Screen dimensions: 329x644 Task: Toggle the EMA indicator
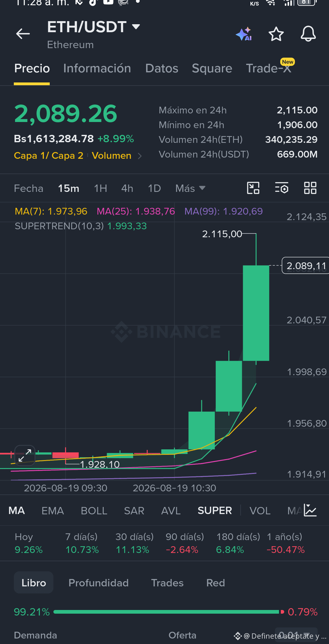[52, 511]
